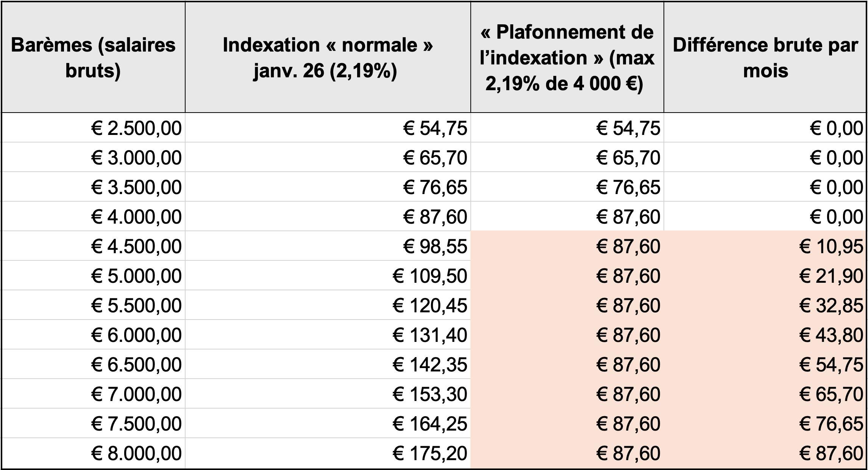This screenshot has width=868, height=470.
Task: Click the € 32,85 difference cell
Action: coord(831,305)
